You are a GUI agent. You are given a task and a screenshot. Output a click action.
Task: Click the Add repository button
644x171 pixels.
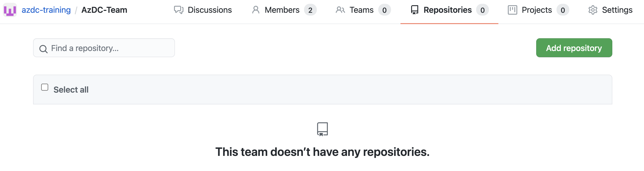[x=574, y=47]
